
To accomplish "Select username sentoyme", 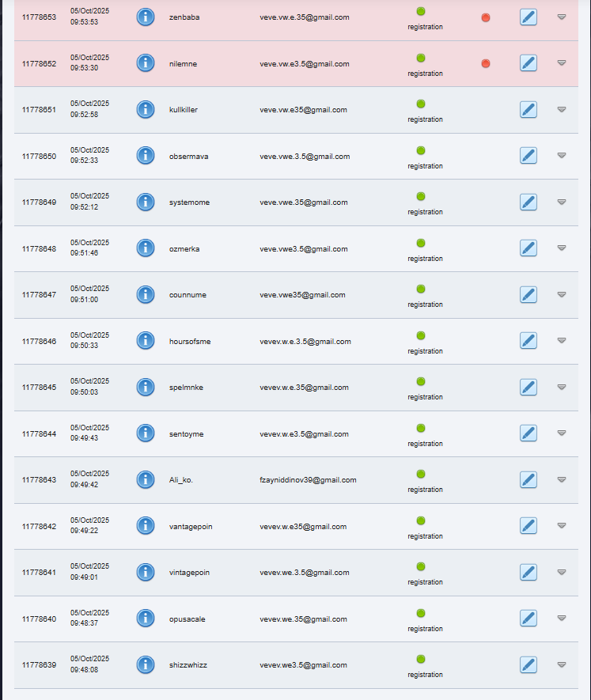I will 186,434.
